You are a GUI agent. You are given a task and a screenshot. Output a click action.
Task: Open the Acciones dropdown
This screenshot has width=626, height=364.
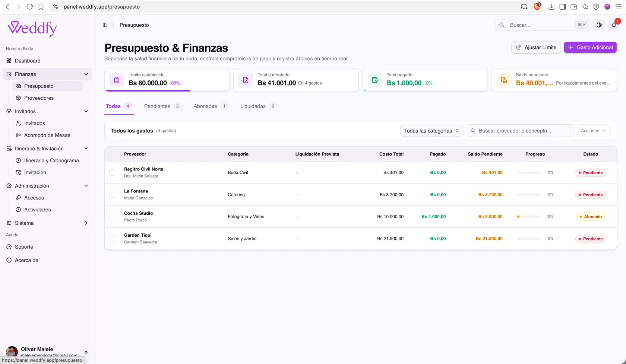click(594, 131)
